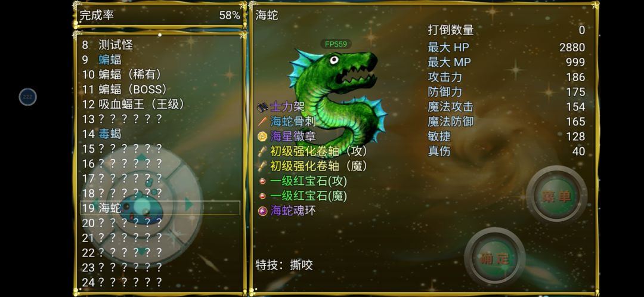Tap the floating 222 circle overlay
644x297 pixels.
28,97
